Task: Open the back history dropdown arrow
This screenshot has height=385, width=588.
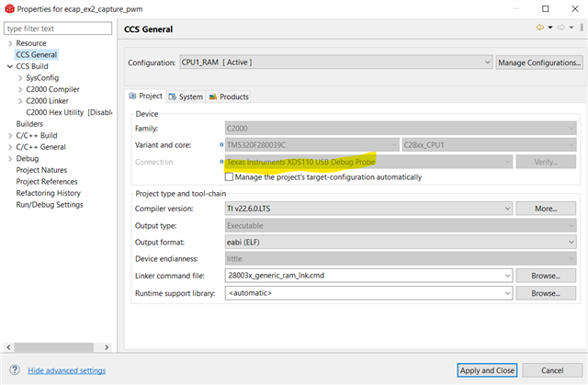Action: (549, 28)
